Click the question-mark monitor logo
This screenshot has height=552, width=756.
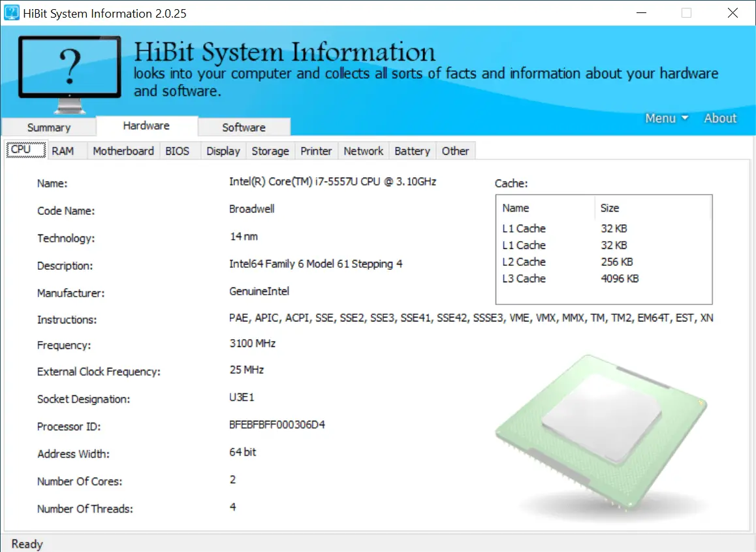(x=70, y=74)
